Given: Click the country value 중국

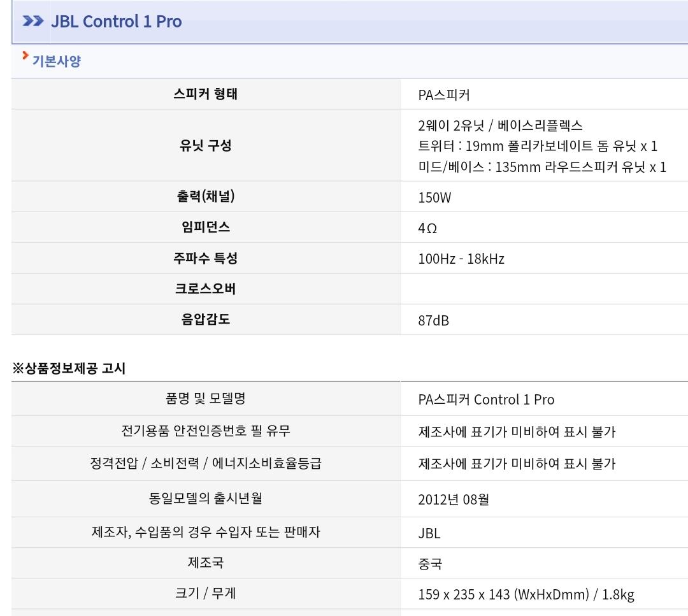Looking at the screenshot, I should click(x=430, y=564).
